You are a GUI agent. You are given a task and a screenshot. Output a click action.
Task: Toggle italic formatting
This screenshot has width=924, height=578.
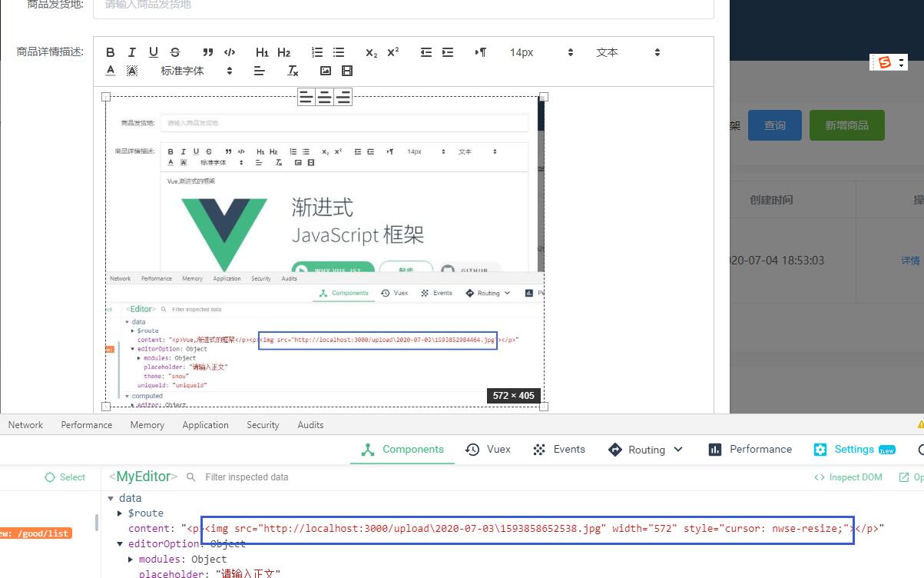131,52
